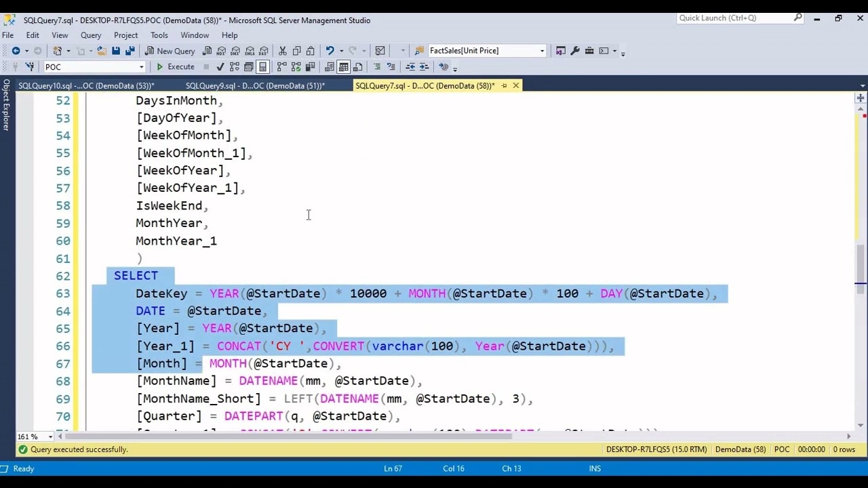
Task: Open the Toolbox icon
Action: click(589, 51)
